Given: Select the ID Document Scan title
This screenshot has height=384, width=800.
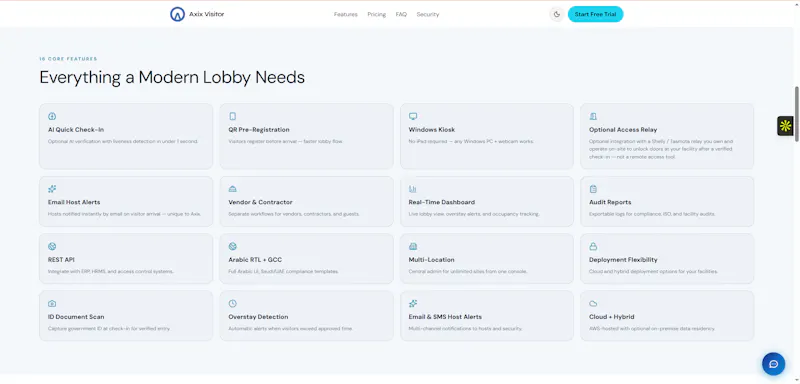Looking at the screenshot, I should click(76, 317).
